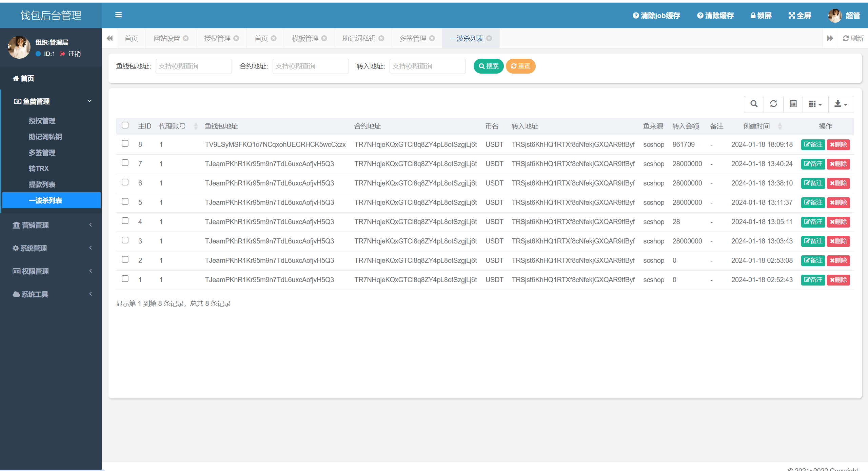The image size is (868, 471).
Task: Click the 全屏 fullscreen icon
Action: [792, 16]
